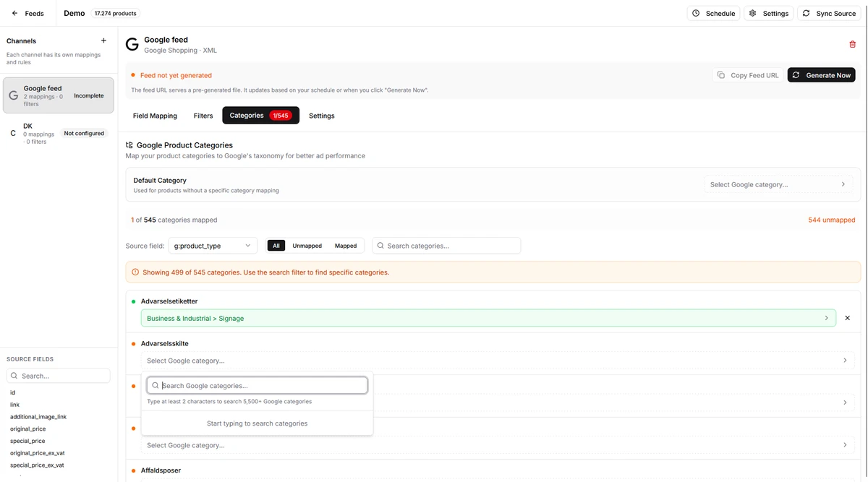Click the Sync Source button
Screen dimensions: 868x482
pos(828,14)
